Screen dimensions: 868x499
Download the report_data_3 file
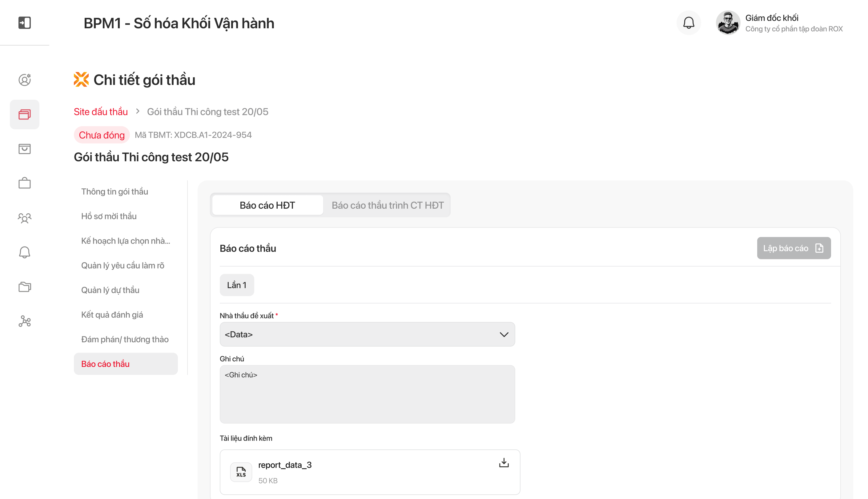(503, 463)
